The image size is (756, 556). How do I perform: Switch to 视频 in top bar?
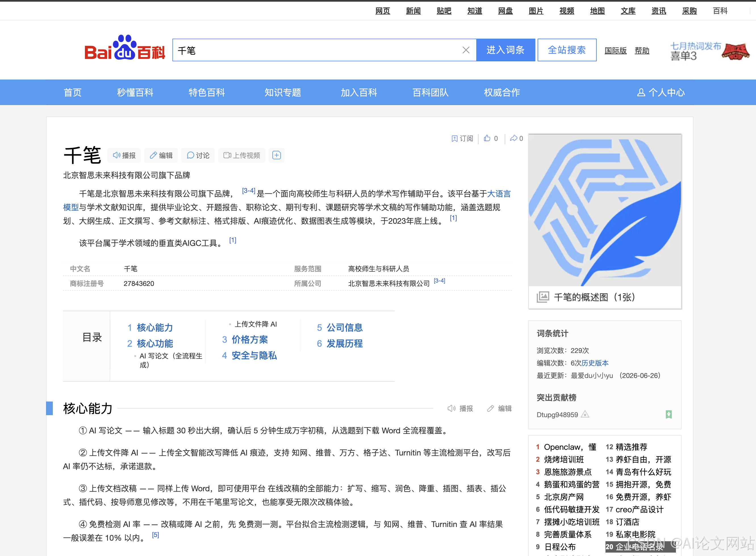pos(567,11)
